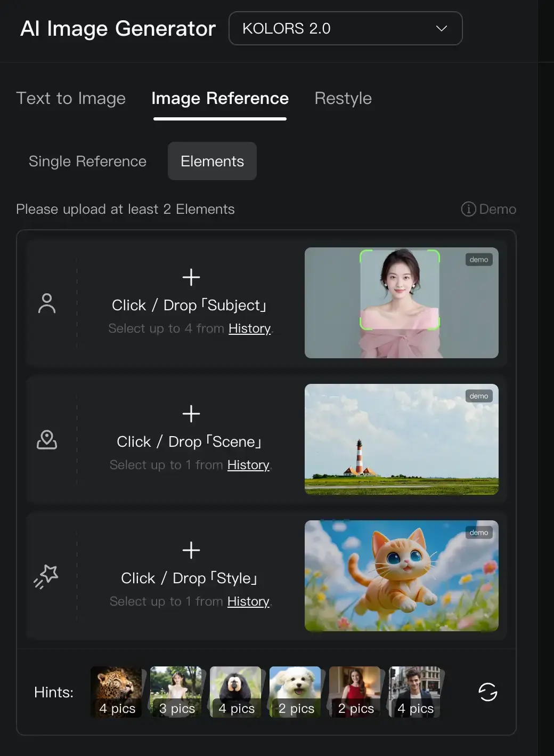Screen dimensions: 554x756
Task: Click the demo badge on the portrait image
Action: [479, 260]
